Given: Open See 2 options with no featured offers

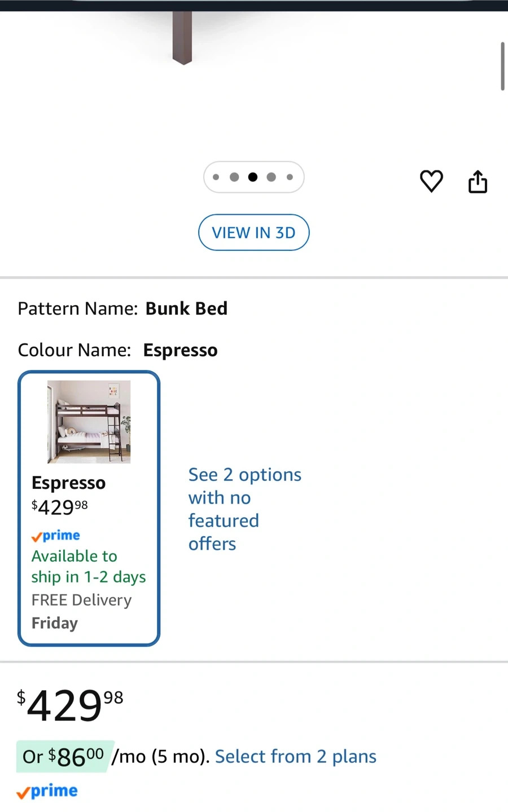Looking at the screenshot, I should [x=244, y=509].
